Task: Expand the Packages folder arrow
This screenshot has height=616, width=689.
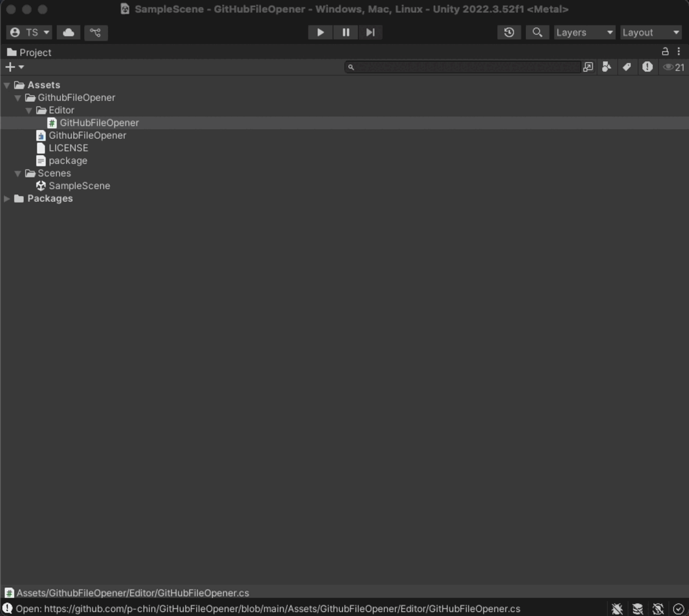Action: (x=7, y=199)
